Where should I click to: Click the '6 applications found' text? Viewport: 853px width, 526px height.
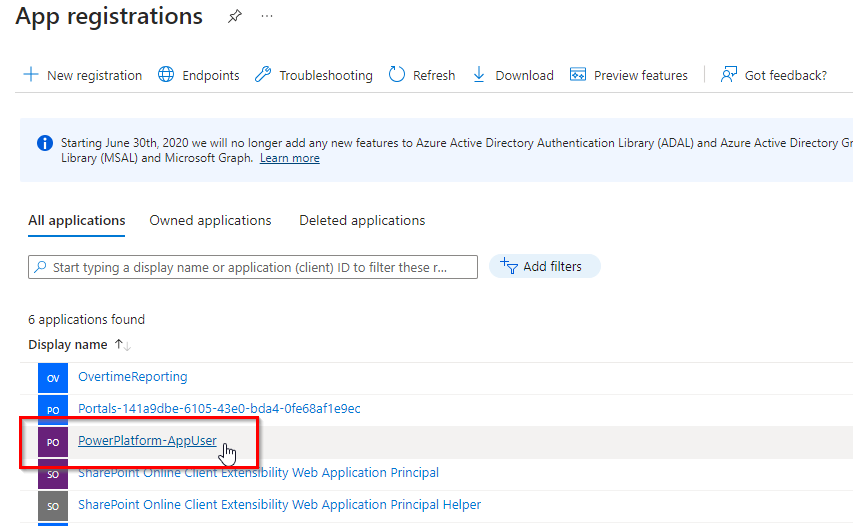(86, 319)
